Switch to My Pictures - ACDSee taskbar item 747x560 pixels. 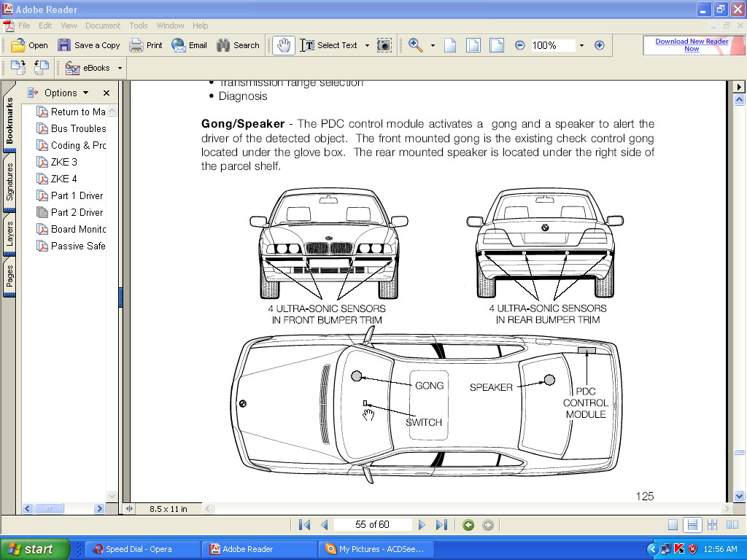376,549
